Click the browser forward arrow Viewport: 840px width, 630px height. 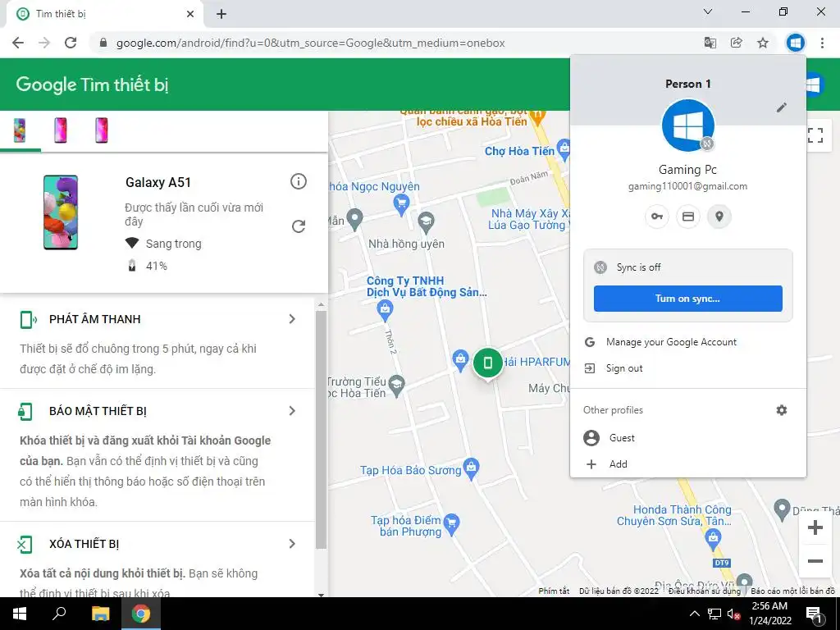(44, 43)
